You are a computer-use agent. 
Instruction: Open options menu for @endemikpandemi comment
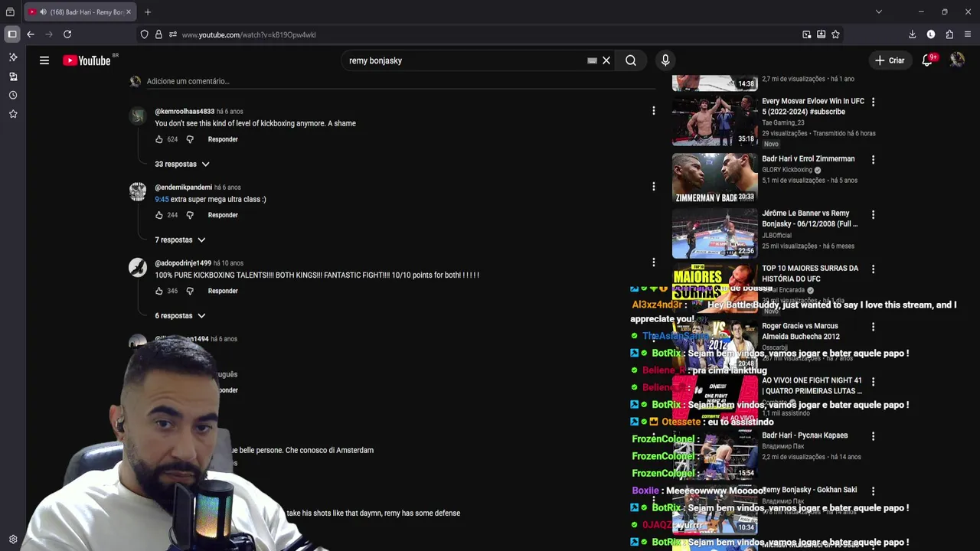click(653, 187)
